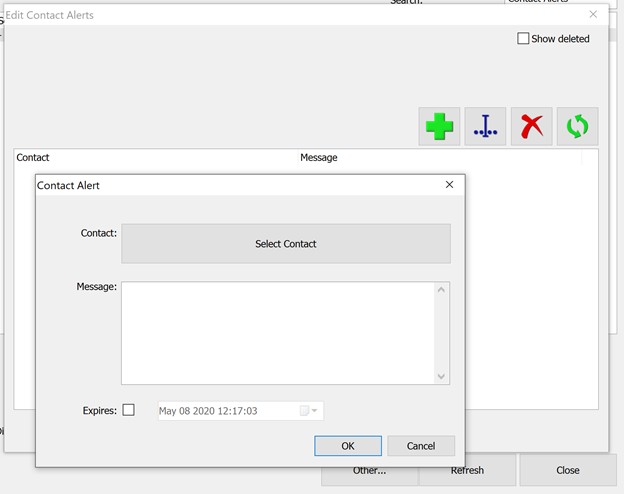Reload list with green refresh arrows icon
624x494 pixels.
point(577,126)
